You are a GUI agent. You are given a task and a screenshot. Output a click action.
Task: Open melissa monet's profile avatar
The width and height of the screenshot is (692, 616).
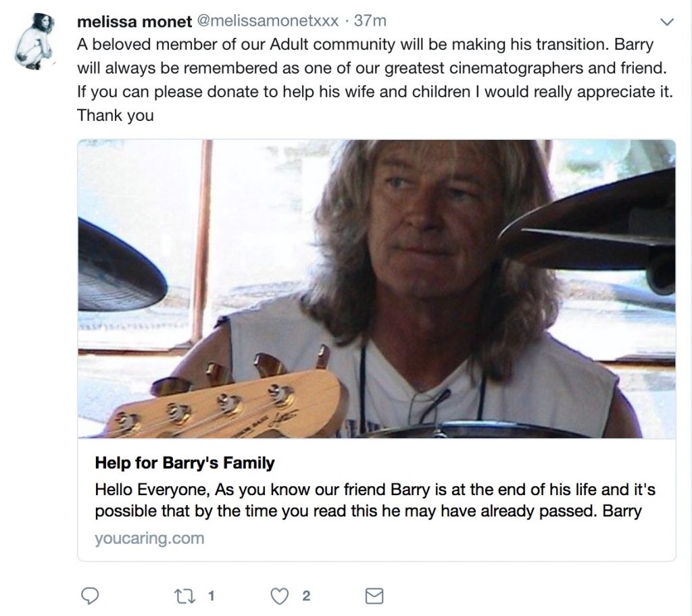(34, 41)
